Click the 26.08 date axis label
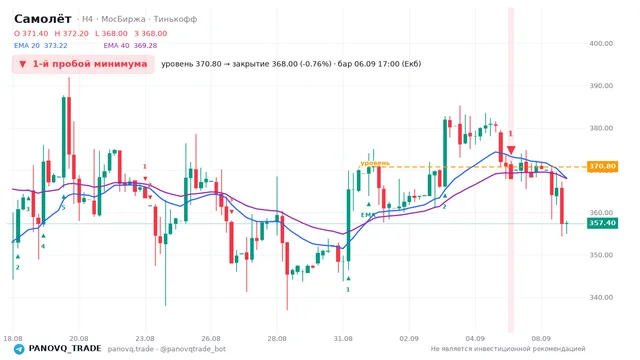The width and height of the screenshot is (640, 360). coord(211,339)
